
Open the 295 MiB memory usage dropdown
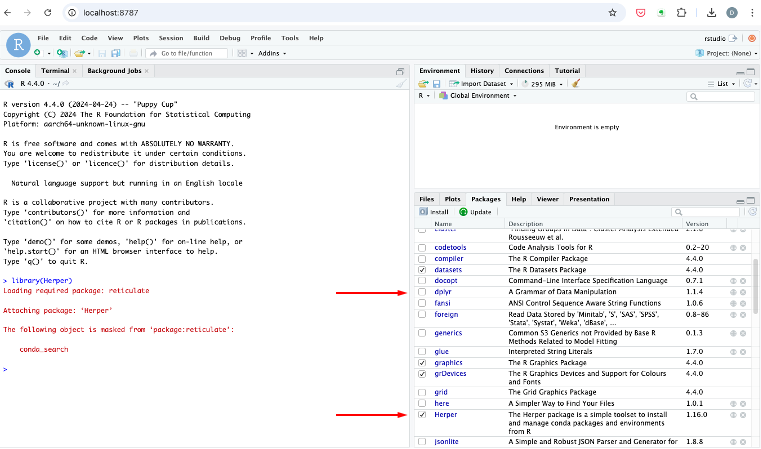click(x=542, y=84)
